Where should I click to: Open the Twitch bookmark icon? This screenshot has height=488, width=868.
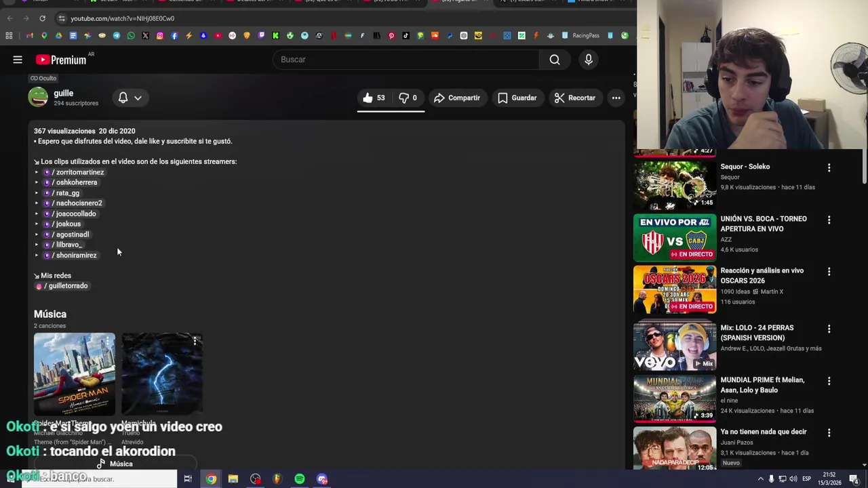[261, 35]
